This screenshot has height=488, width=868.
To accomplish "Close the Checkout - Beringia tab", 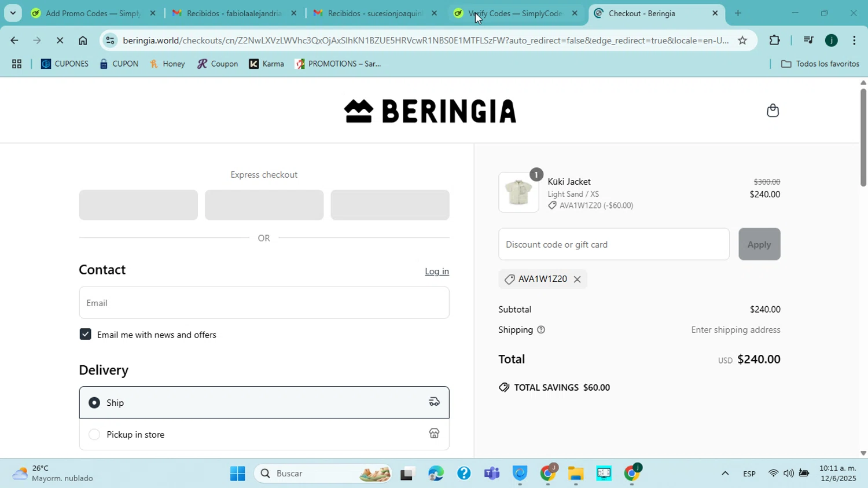I will click(x=715, y=13).
